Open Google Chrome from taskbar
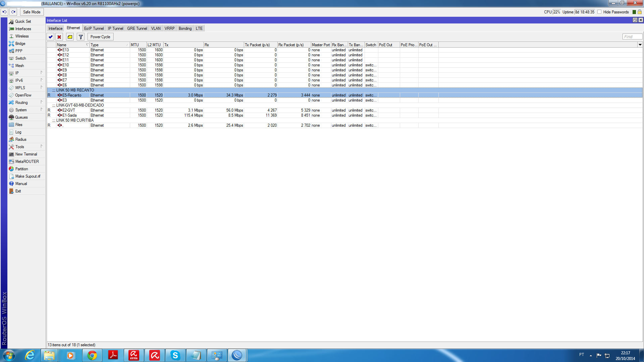644x362 pixels. point(92,355)
